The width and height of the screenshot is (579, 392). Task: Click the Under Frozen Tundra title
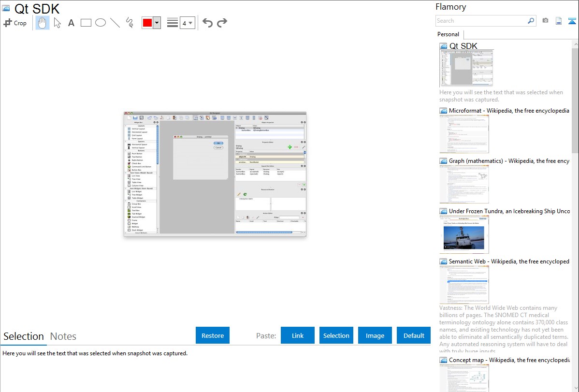pyautogui.click(x=509, y=211)
